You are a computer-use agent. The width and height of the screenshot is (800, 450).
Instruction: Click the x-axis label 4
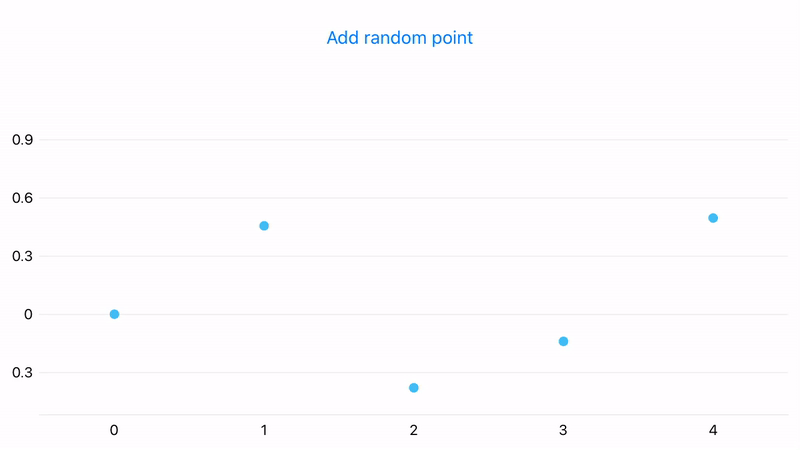pos(713,431)
